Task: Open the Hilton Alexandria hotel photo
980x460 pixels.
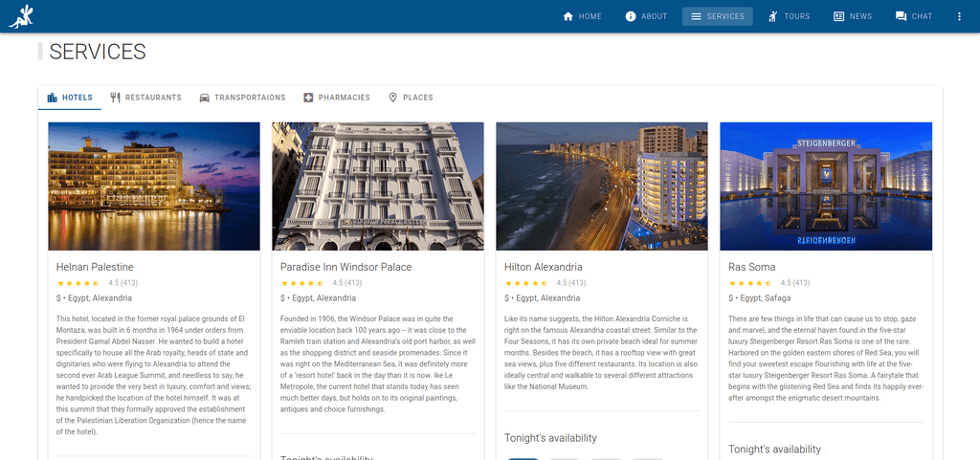Action: [602, 186]
